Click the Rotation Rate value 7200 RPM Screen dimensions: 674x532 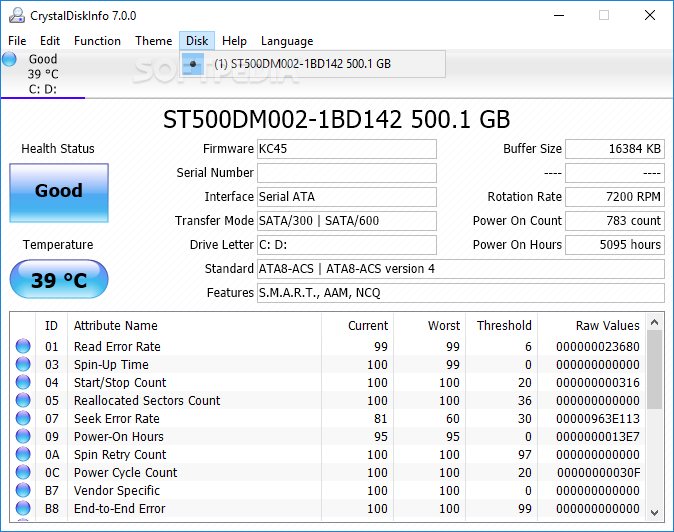click(615, 197)
